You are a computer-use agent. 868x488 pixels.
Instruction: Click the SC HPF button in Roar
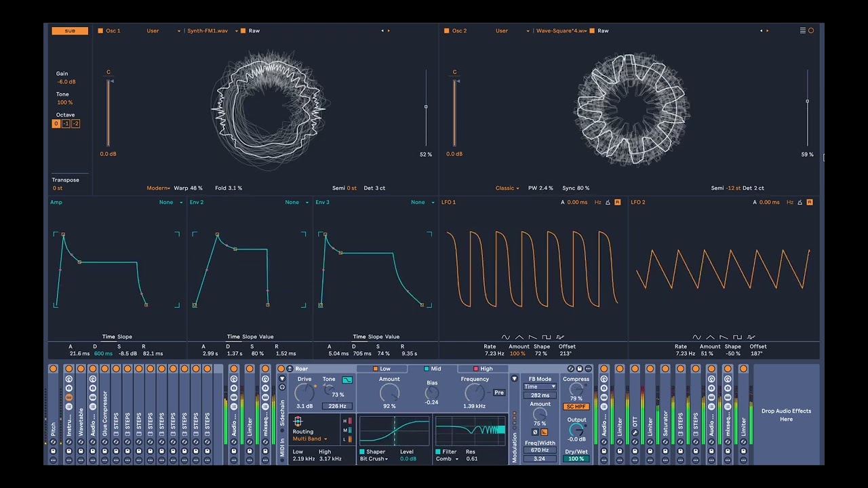(576, 407)
